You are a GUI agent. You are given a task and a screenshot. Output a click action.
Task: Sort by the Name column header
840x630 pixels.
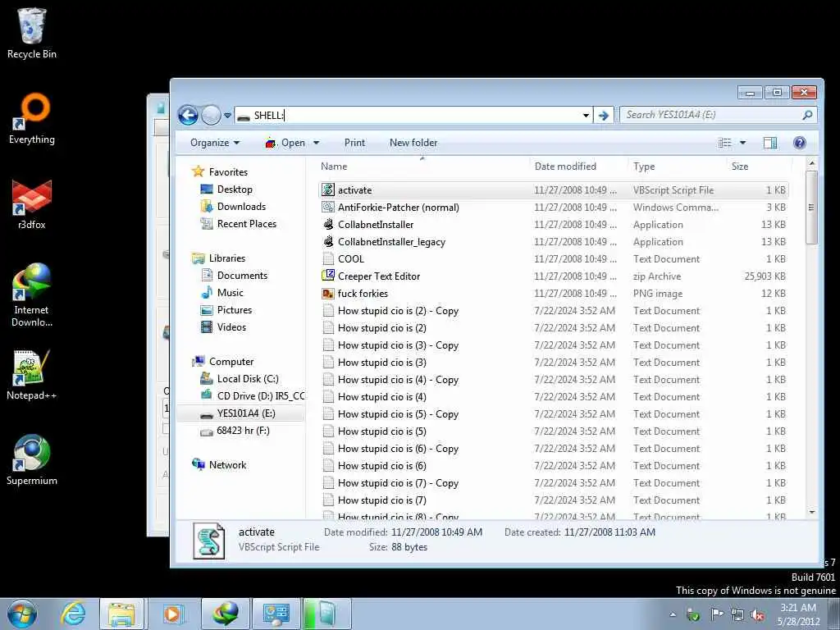(423, 166)
